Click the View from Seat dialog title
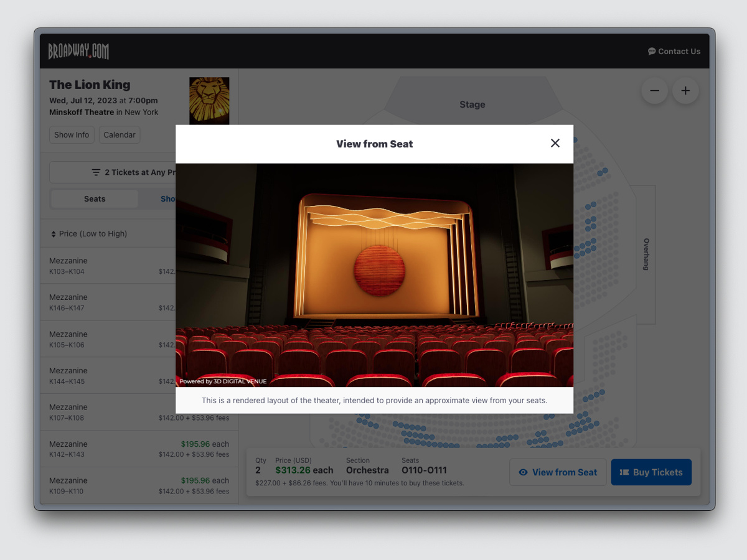Image resolution: width=747 pixels, height=560 pixels. tap(375, 144)
